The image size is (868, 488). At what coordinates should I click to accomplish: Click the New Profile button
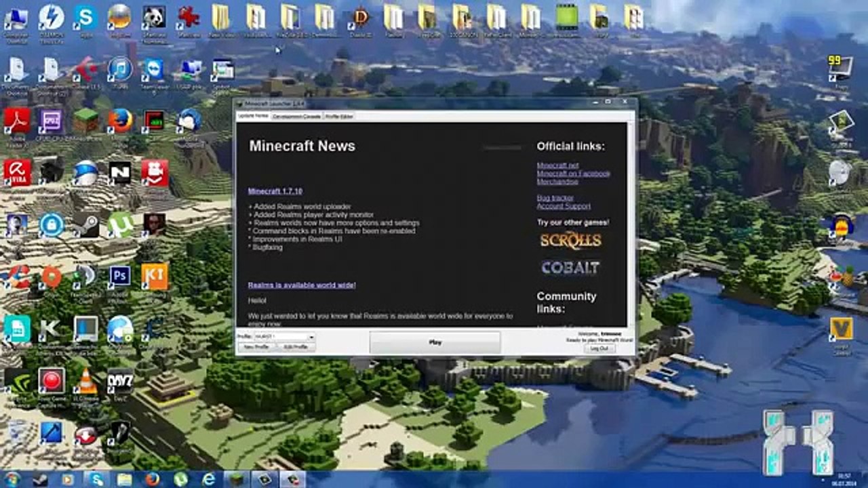point(257,346)
